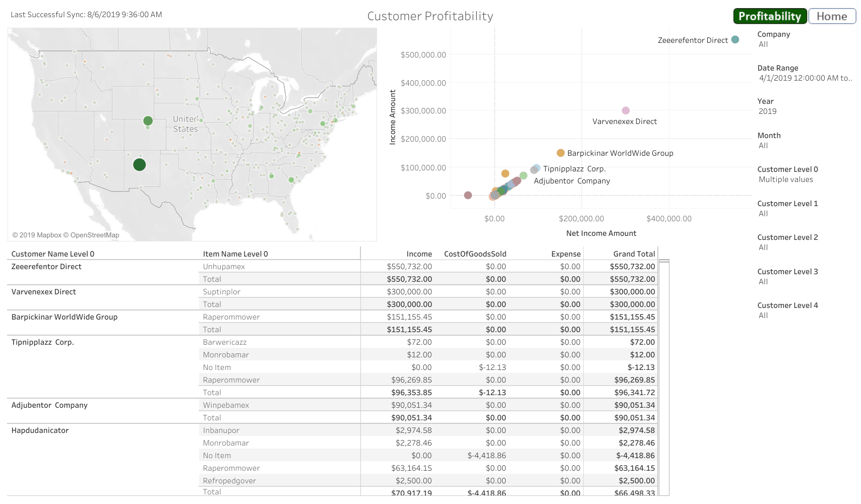Click the large dark green map bubble
This screenshot has width=861, height=504.
coord(140,164)
